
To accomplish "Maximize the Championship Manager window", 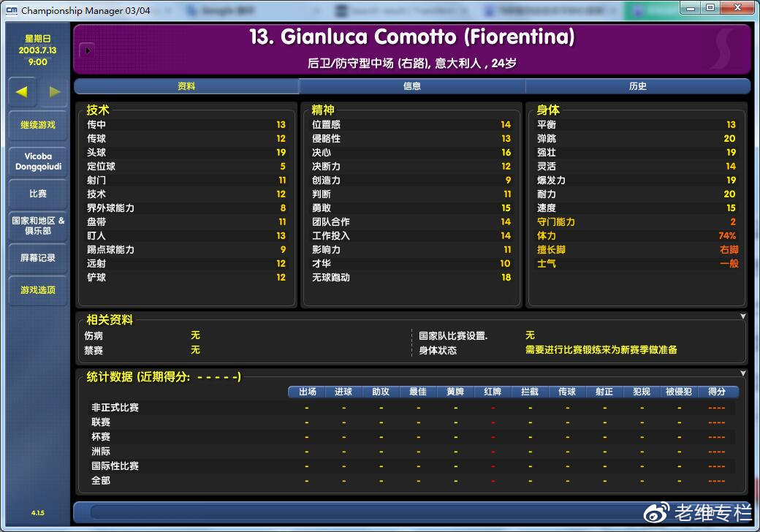I will tap(710, 7).
